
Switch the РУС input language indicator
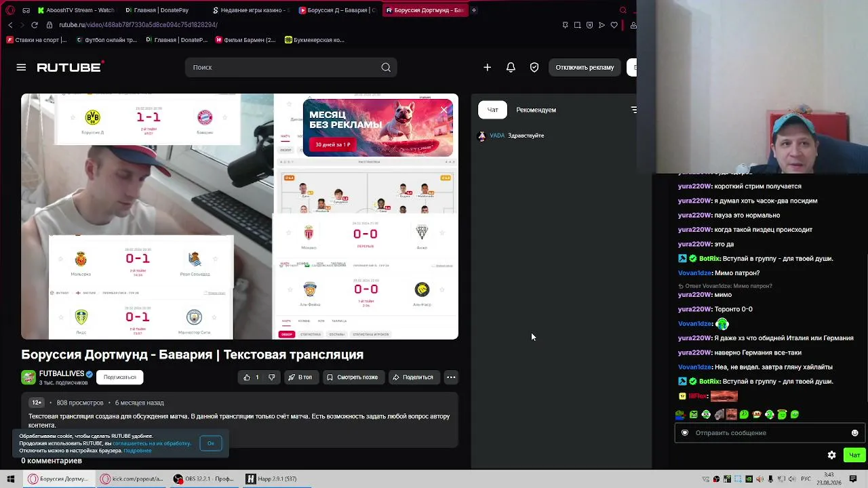pyautogui.click(x=806, y=479)
